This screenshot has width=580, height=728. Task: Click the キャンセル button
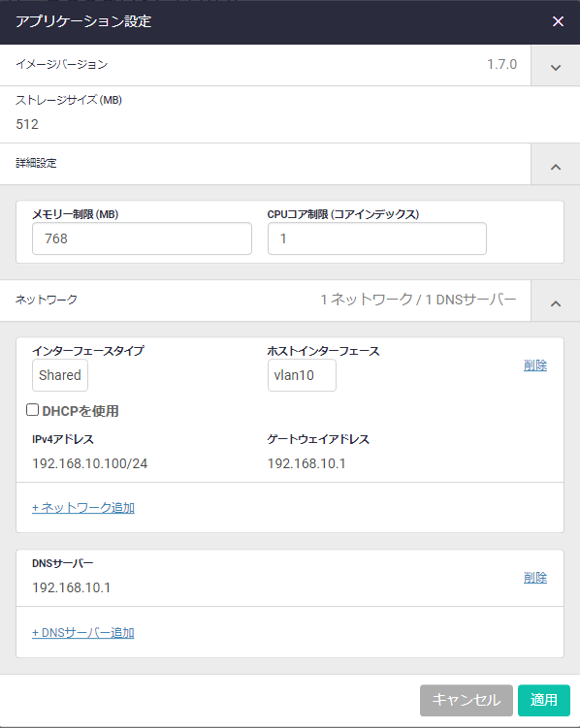pos(467,700)
